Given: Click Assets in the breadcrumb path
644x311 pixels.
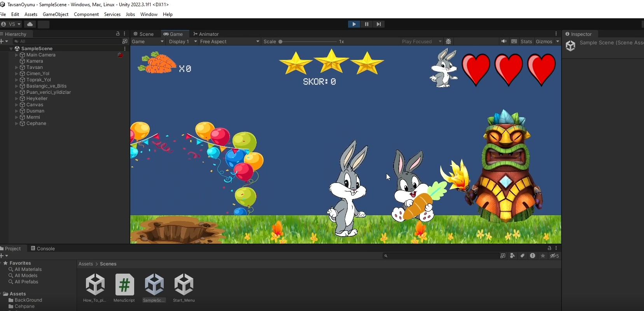Looking at the screenshot, I should pyautogui.click(x=86, y=264).
